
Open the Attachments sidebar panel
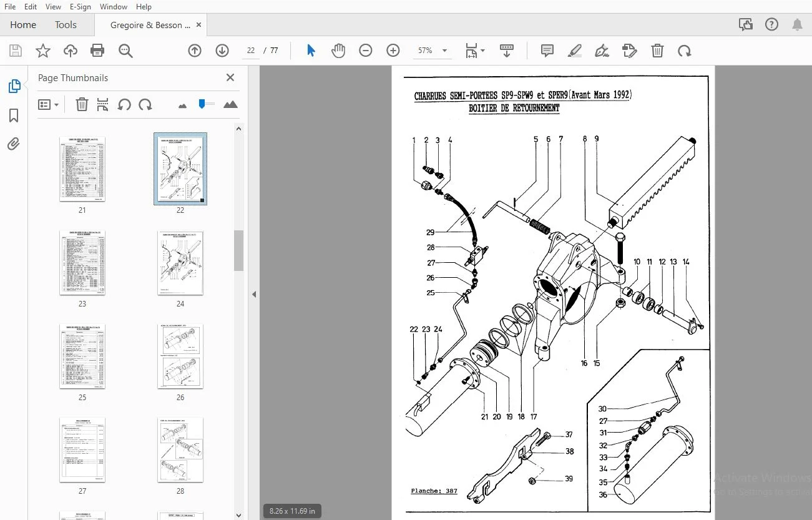14,144
